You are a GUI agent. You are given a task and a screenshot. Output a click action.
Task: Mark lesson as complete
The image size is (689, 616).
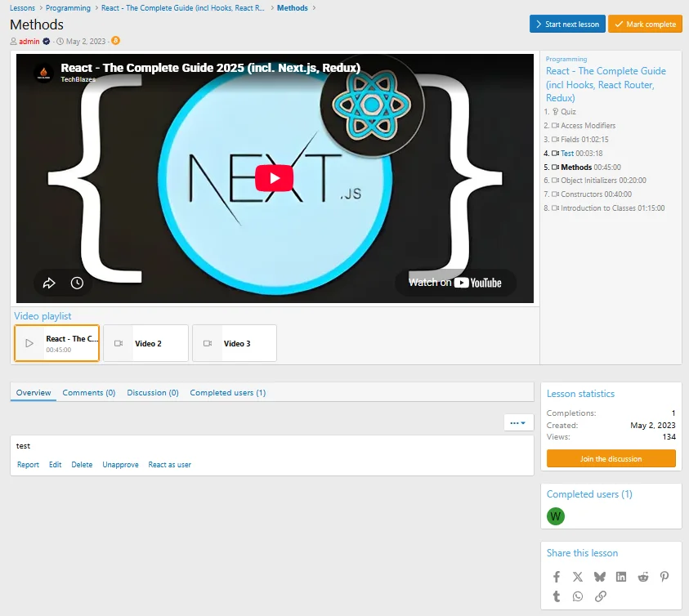coord(645,25)
